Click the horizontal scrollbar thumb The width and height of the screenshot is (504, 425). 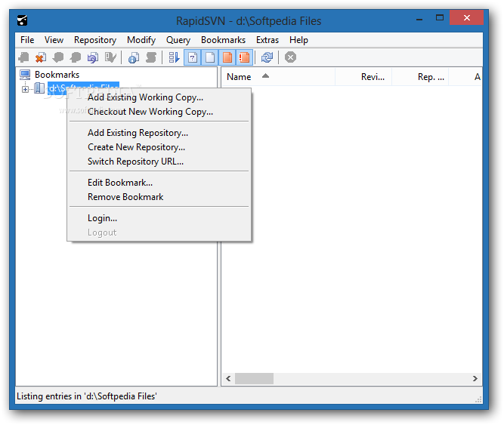[x=254, y=379]
